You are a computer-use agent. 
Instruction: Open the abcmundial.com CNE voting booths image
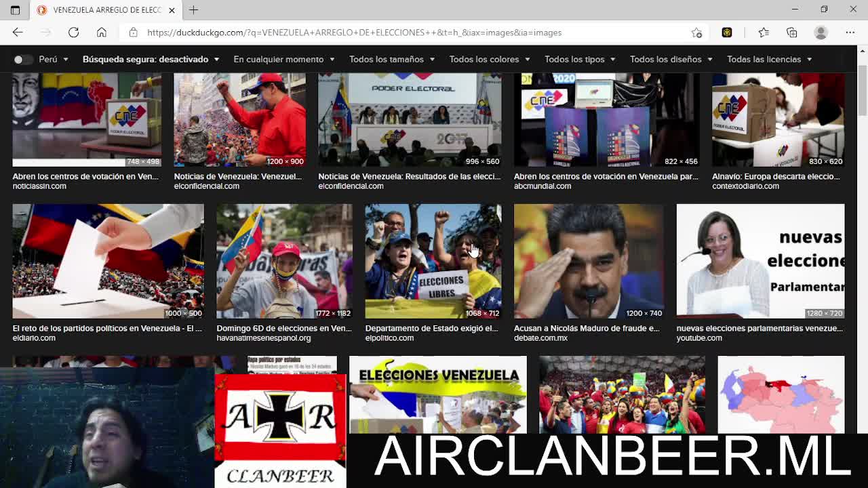click(x=606, y=119)
